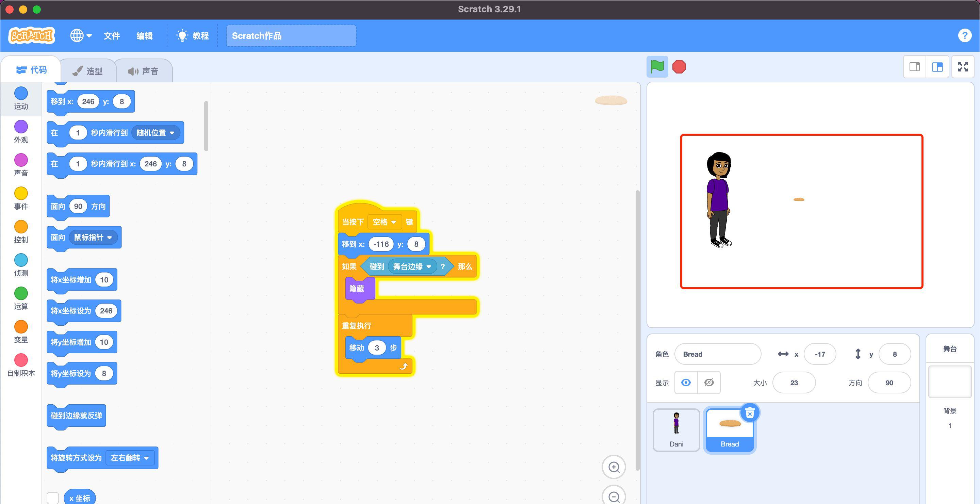Image resolution: width=980 pixels, height=504 pixels.
Task: Switch to large stage layout
Action: coord(937,67)
